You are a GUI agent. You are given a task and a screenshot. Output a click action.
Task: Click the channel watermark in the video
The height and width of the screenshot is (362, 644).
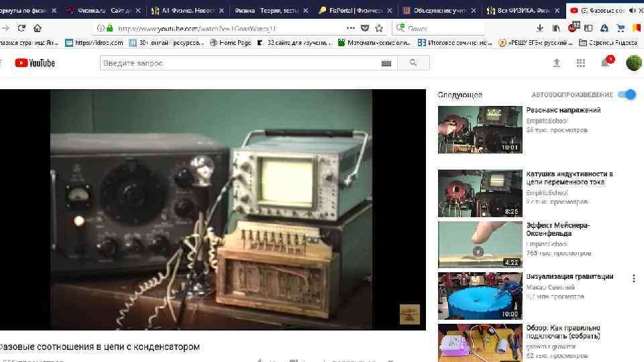pyautogui.click(x=409, y=314)
